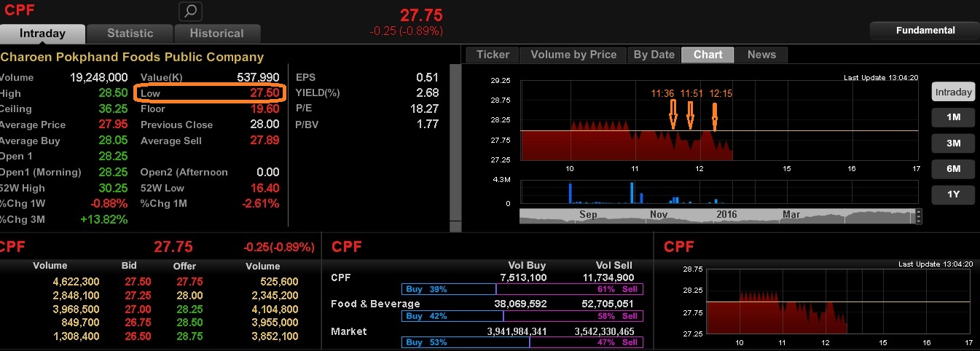Click the 52W High value 30.25

113,188
